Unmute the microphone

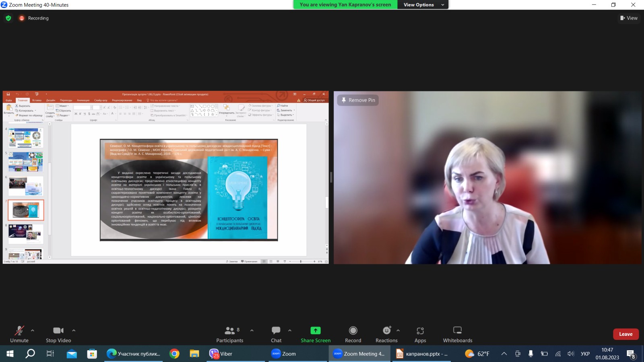(19, 334)
